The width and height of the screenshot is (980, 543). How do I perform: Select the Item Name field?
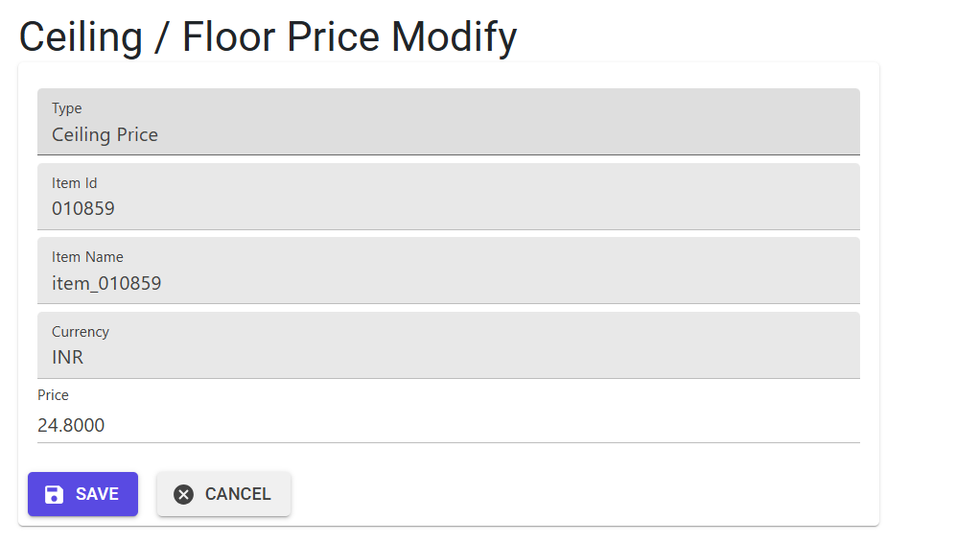tap(449, 271)
